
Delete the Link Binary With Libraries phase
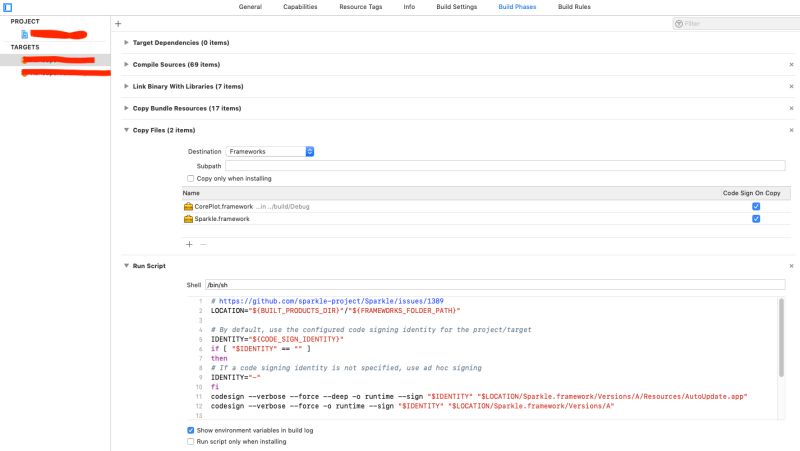[791, 87]
